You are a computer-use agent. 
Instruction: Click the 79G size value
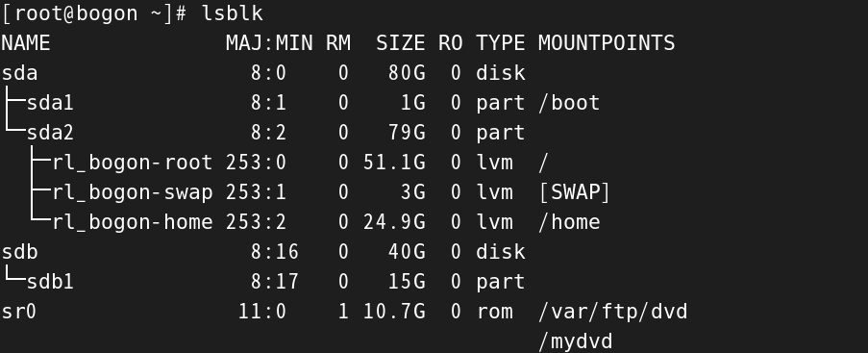pos(407,133)
